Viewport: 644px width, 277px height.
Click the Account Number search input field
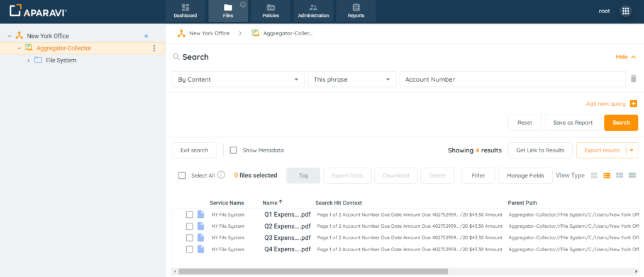point(511,79)
